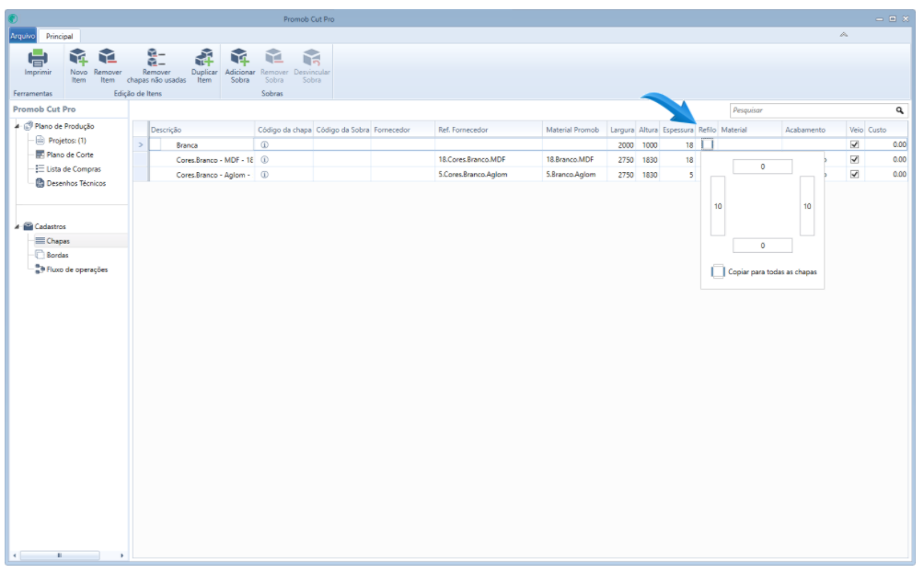
Task: Switch to the Principal ribbon tab
Action: [x=59, y=35]
